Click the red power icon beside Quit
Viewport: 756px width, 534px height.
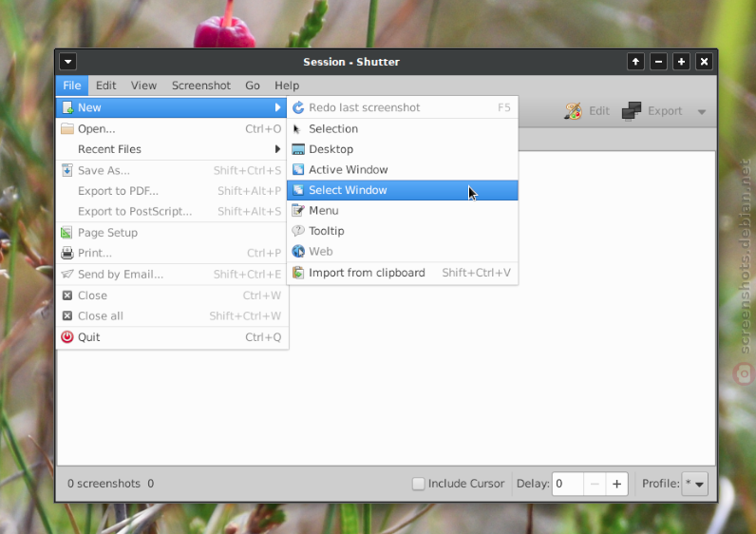[67, 336]
